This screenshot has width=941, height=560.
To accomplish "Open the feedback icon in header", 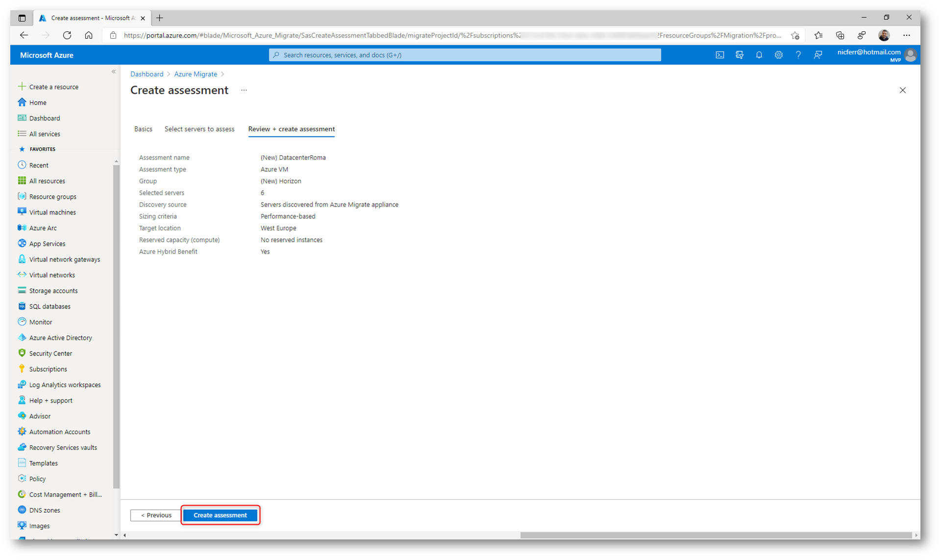I will click(818, 55).
